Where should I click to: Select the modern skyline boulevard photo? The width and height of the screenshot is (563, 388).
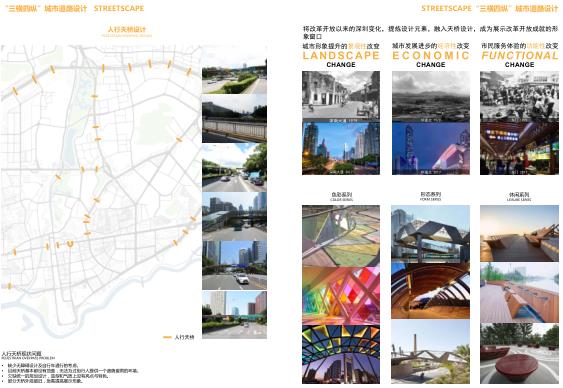341,149
